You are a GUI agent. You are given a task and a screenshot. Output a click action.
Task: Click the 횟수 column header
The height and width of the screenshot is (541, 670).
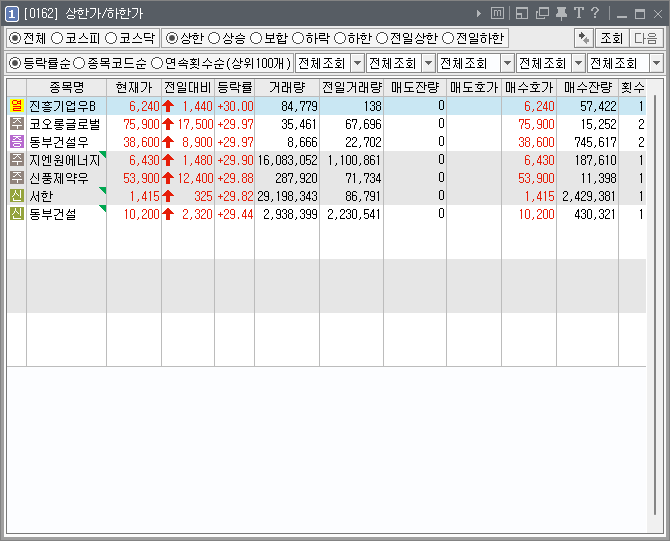(632, 88)
